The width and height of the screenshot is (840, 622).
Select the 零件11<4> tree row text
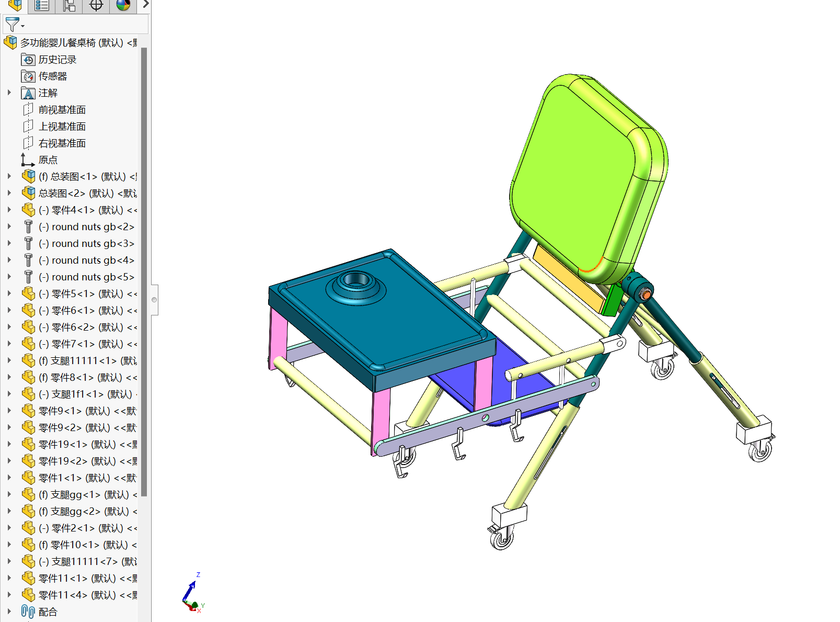(88, 595)
